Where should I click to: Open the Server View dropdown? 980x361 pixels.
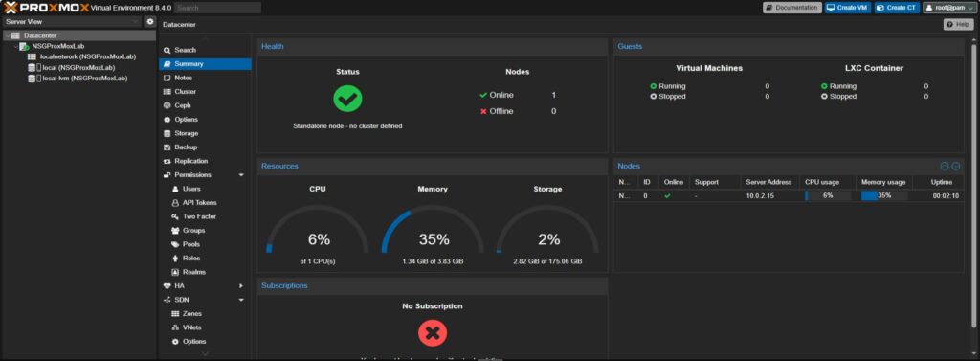point(73,22)
